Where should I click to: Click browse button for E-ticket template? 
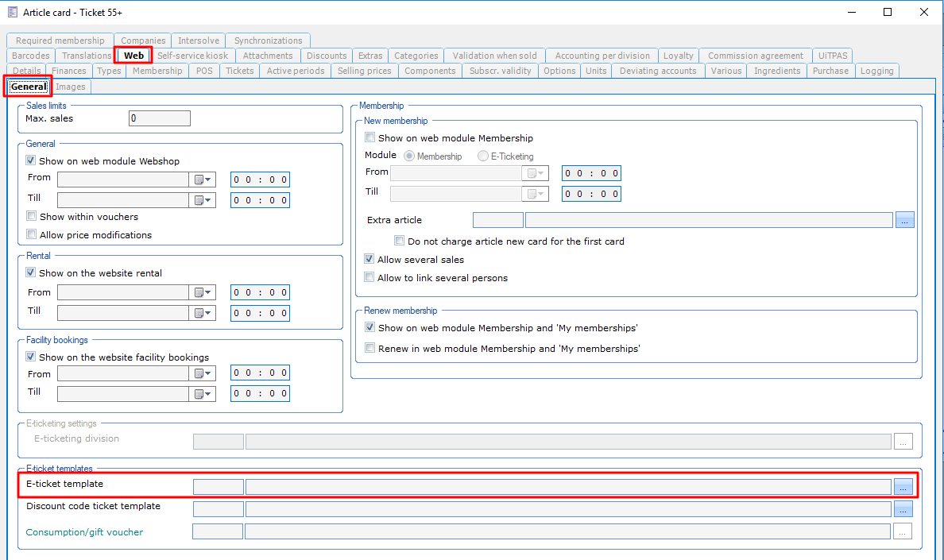point(903,487)
